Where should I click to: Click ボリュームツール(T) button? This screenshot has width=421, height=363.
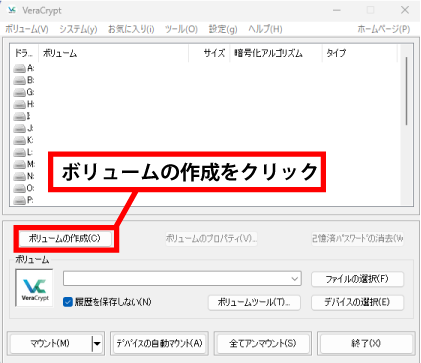pos(254,302)
